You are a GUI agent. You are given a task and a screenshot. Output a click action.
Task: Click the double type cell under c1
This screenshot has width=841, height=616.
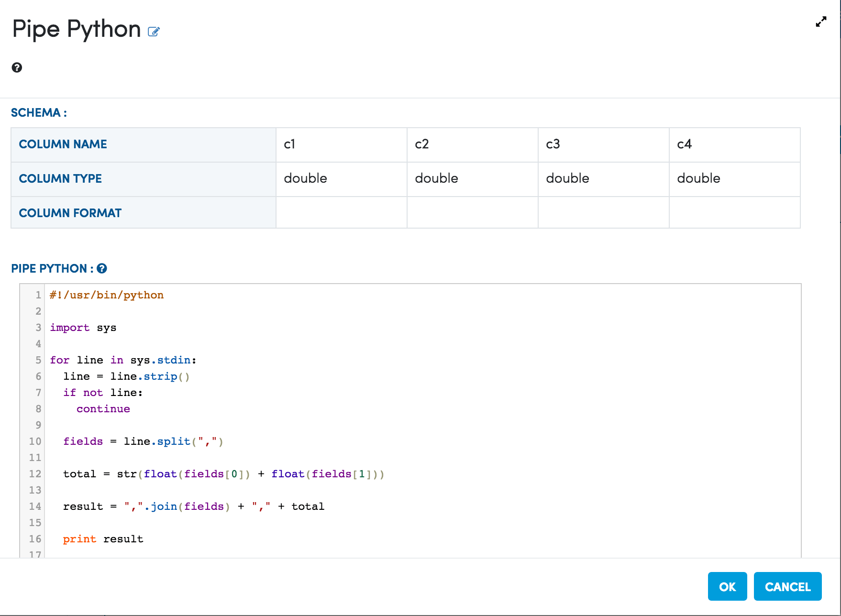341,179
